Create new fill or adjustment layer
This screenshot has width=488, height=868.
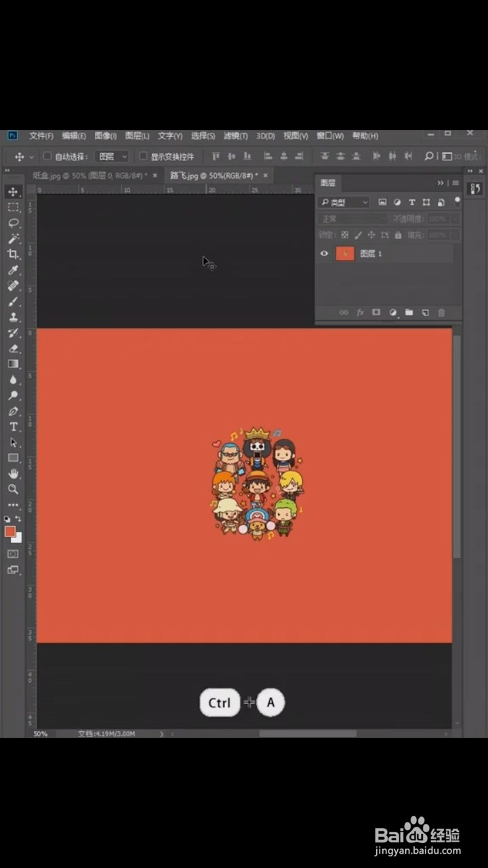click(x=392, y=313)
